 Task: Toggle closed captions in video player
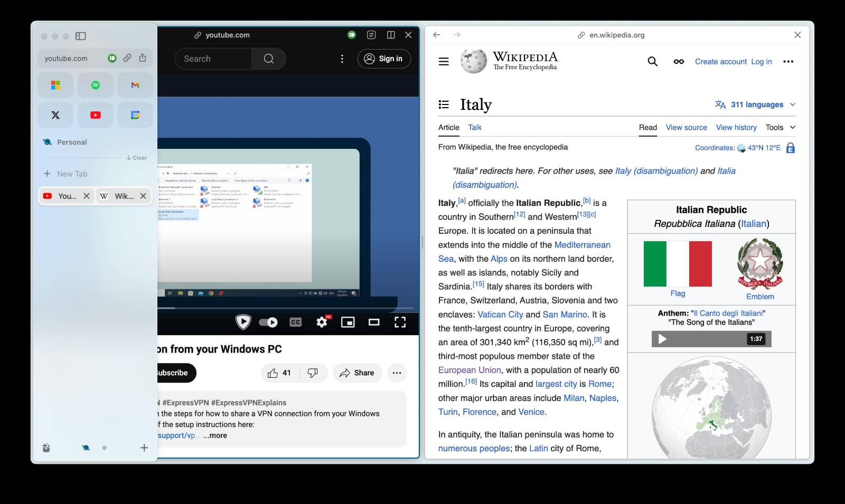(296, 322)
